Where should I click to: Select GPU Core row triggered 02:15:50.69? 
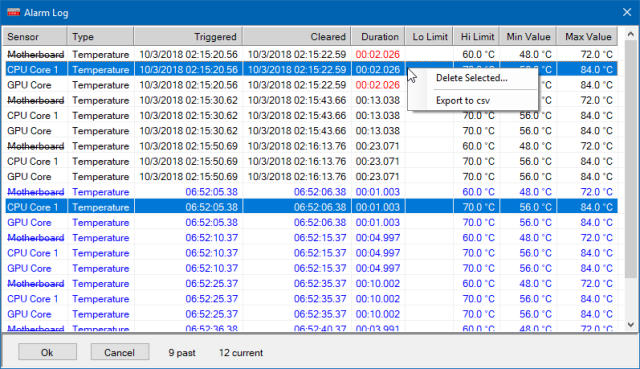point(311,177)
